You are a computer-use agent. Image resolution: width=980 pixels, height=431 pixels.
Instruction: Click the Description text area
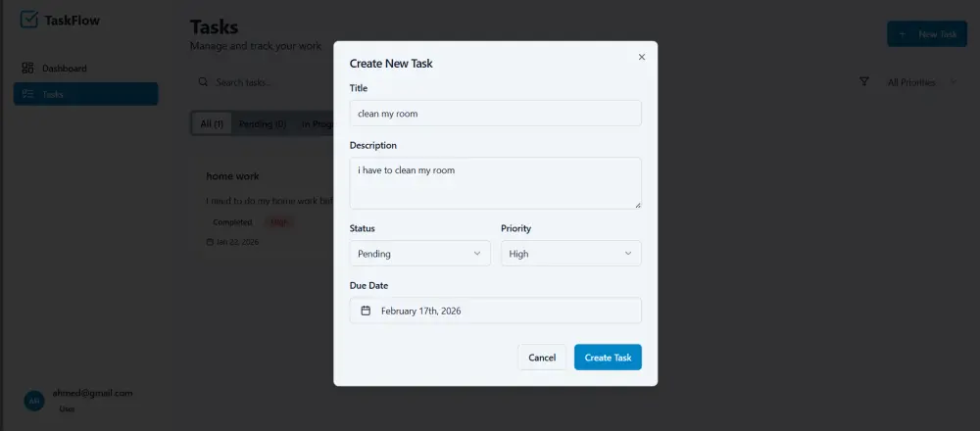[496, 183]
